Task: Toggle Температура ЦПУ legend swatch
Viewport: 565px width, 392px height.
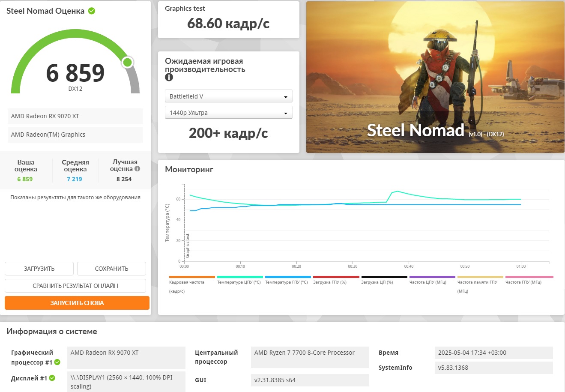Action: tap(240, 277)
